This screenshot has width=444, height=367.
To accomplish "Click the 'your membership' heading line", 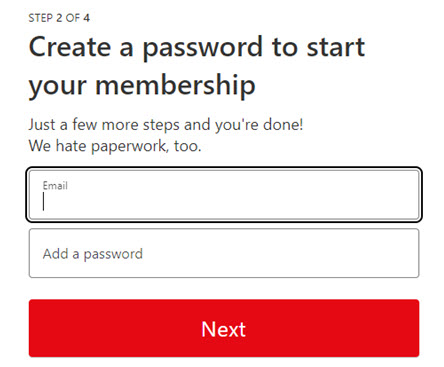I will (142, 86).
